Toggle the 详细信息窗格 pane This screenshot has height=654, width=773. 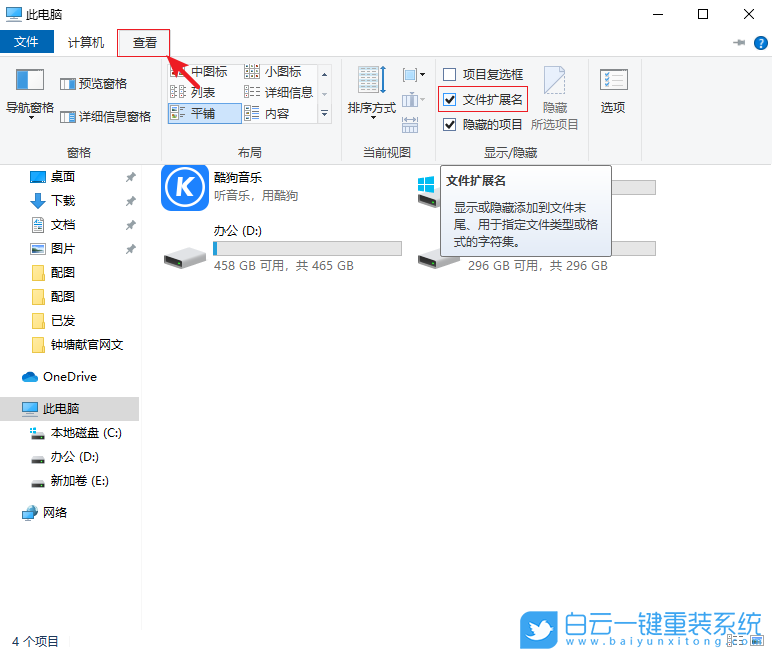105,117
